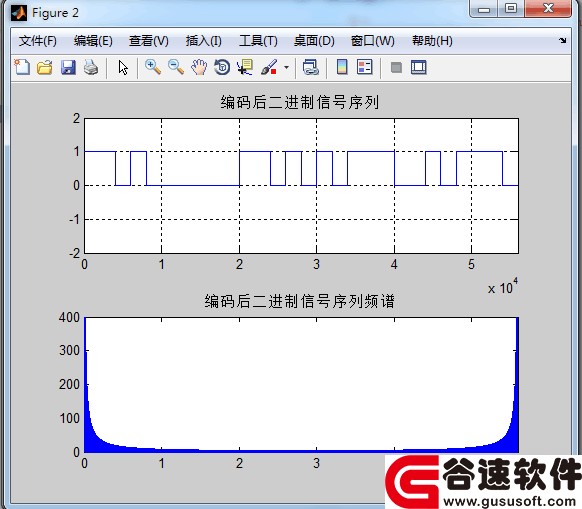Viewport: 582px width, 509px height.
Task: Expand the brush color dropdown arrow
Action: tap(286, 68)
